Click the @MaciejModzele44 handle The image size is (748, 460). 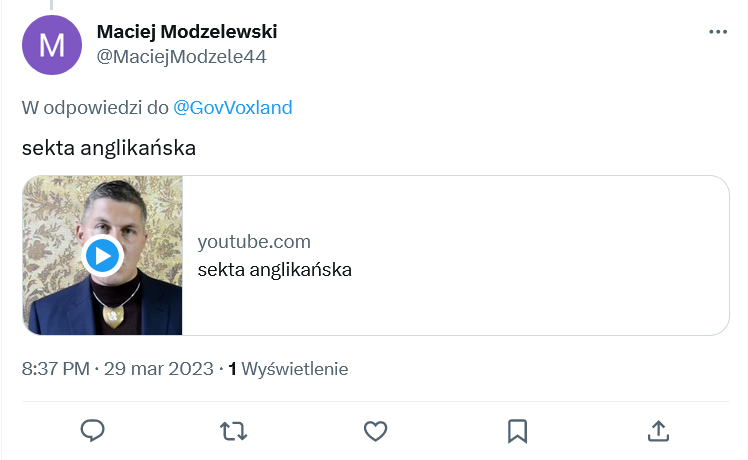181,57
